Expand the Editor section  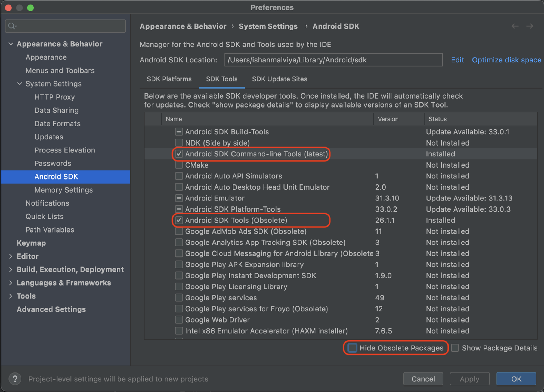point(11,256)
